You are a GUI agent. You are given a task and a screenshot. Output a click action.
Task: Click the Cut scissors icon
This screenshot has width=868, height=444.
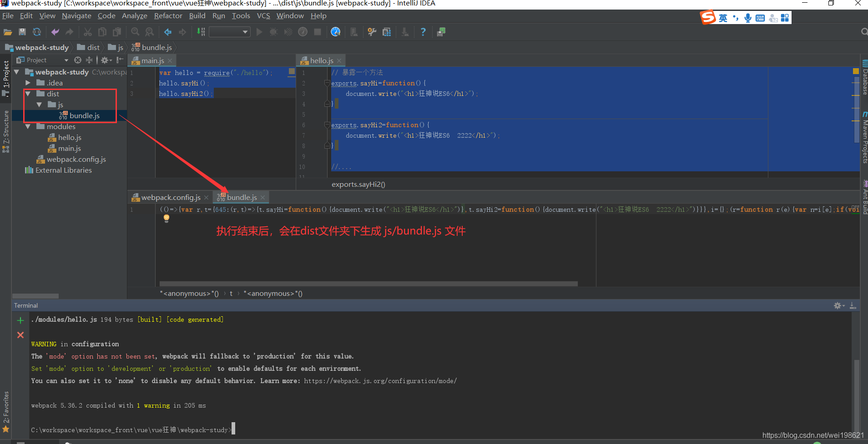tap(88, 32)
